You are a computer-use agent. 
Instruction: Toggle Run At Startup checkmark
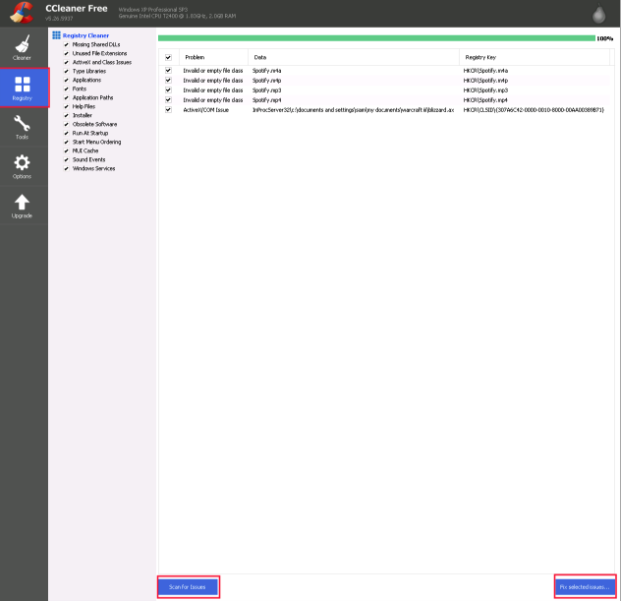[66, 133]
